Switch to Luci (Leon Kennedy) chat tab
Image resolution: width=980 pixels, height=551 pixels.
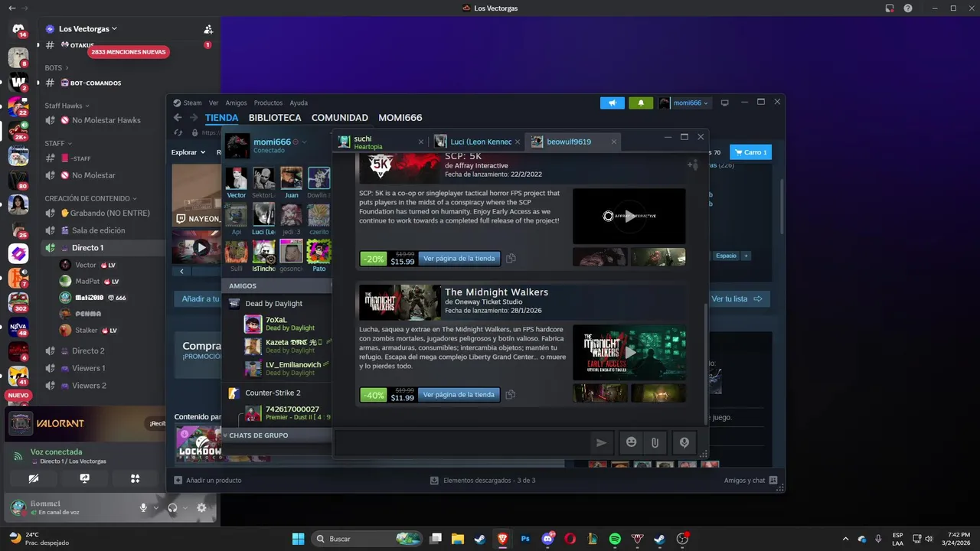click(477, 142)
